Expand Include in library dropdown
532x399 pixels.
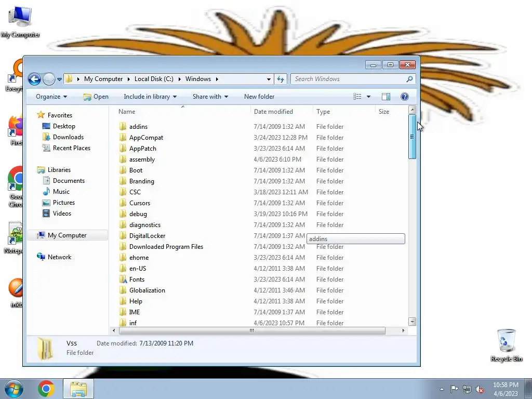tap(150, 97)
